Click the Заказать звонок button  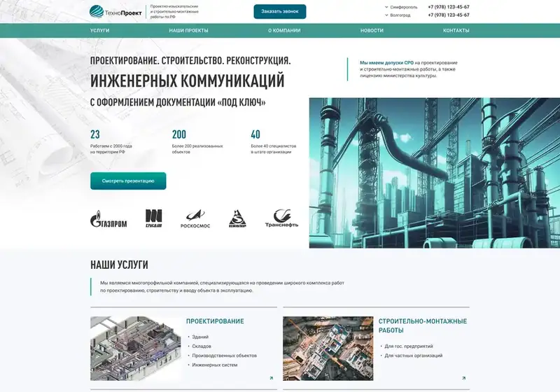coord(280,11)
